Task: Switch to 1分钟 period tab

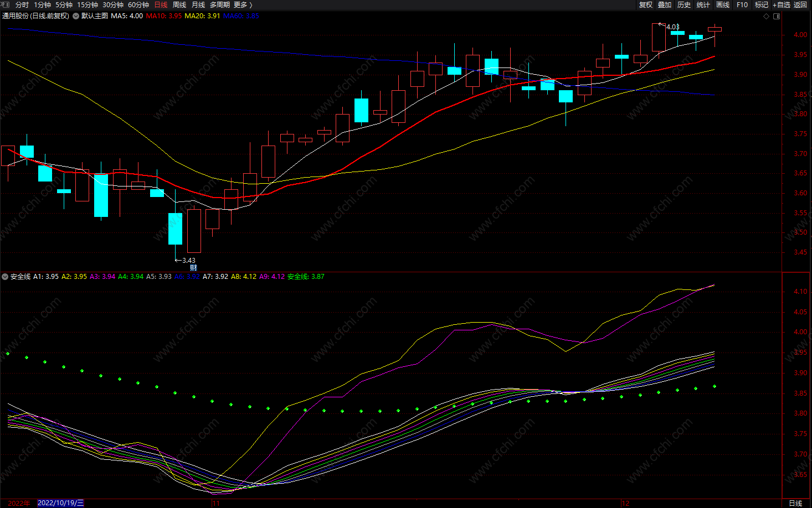Action: pos(42,5)
